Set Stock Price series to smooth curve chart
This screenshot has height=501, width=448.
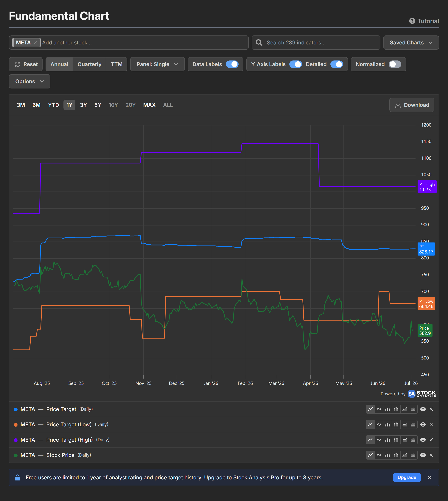[379, 455]
